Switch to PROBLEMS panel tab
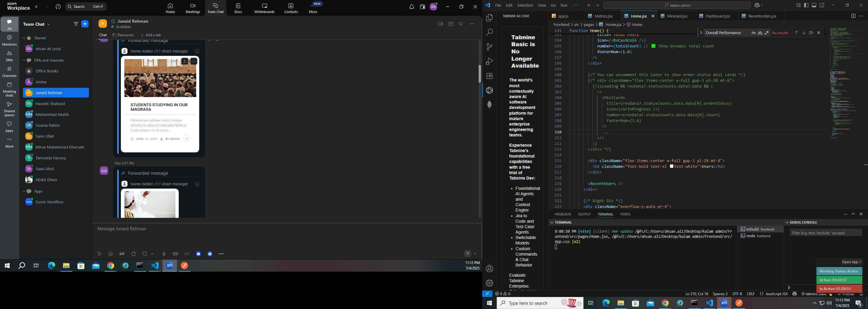Viewport: 868px width, 309px height. coord(563,214)
